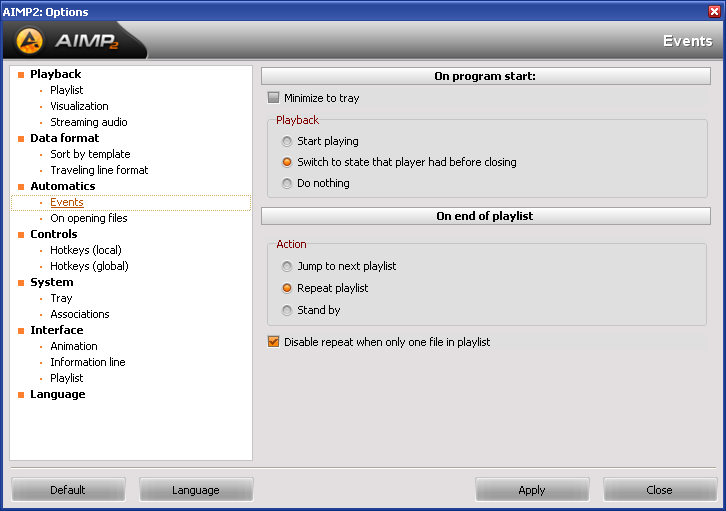Choose Switch to state player had before closing
Viewport: 726px width, 511px height.
(x=287, y=162)
